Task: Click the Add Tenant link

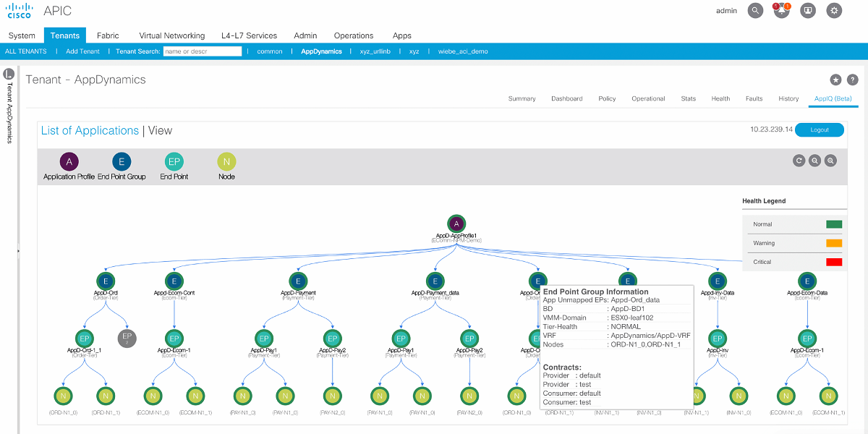Action: click(82, 51)
